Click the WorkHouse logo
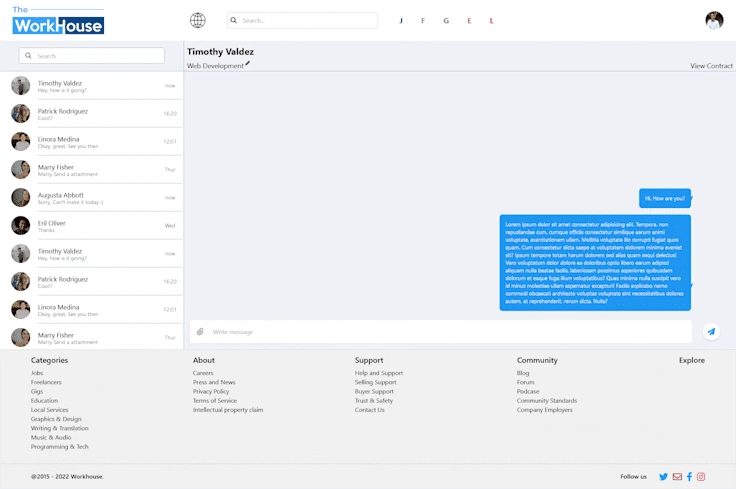 tap(58, 21)
